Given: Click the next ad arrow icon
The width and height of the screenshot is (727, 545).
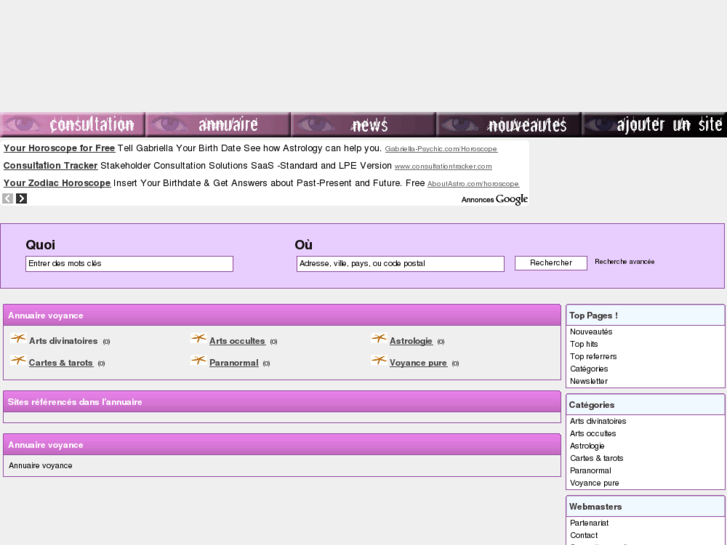Looking at the screenshot, I should (21, 199).
